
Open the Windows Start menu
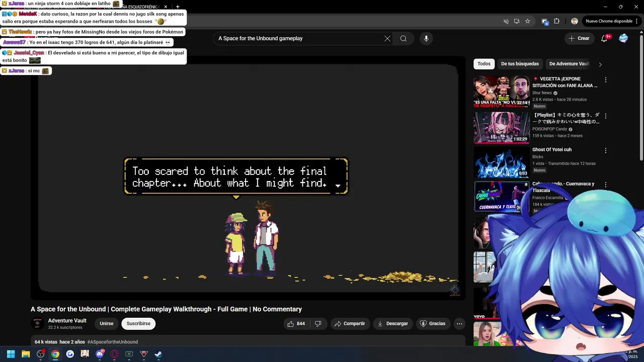[x=11, y=354]
